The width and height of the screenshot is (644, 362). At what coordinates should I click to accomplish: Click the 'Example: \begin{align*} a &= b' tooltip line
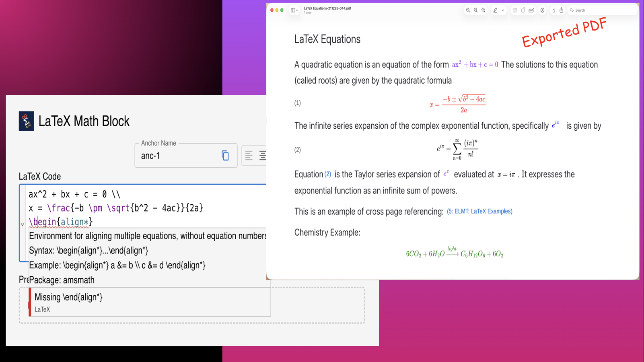(117, 265)
